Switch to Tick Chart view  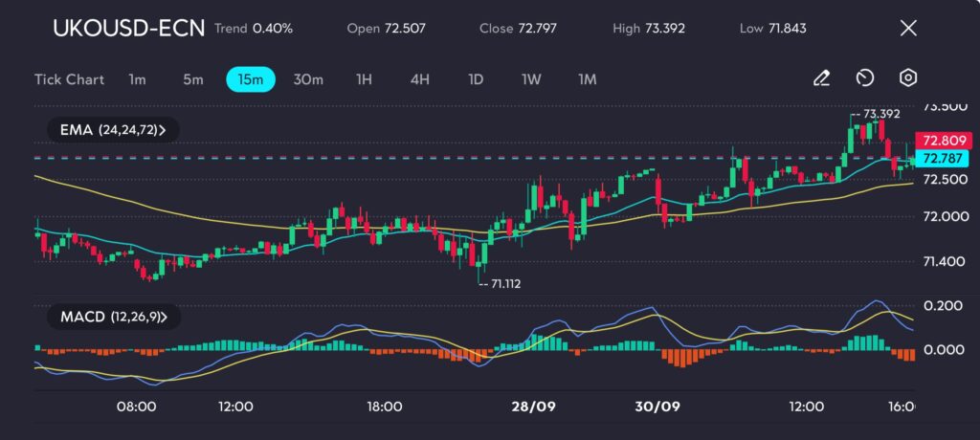pyautogui.click(x=69, y=79)
